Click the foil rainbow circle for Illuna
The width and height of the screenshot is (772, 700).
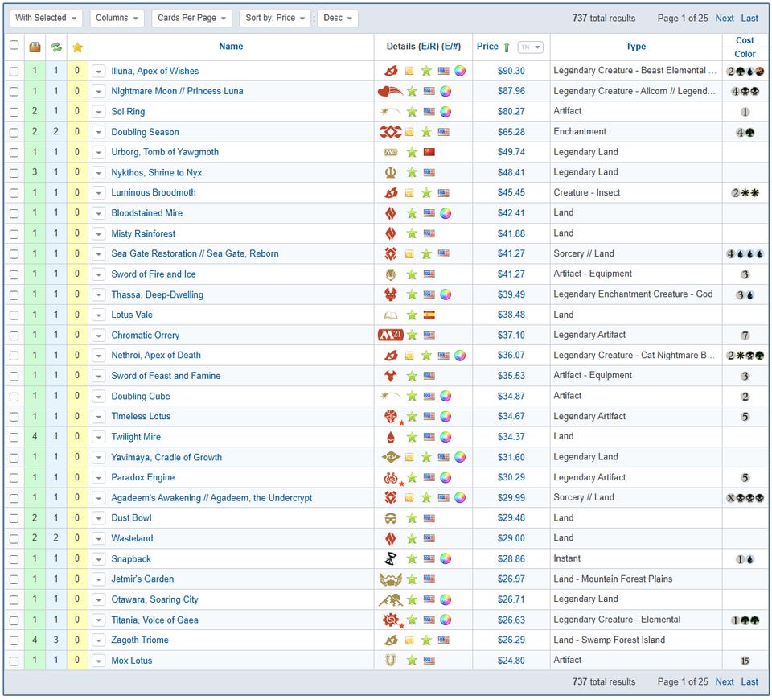[460, 71]
